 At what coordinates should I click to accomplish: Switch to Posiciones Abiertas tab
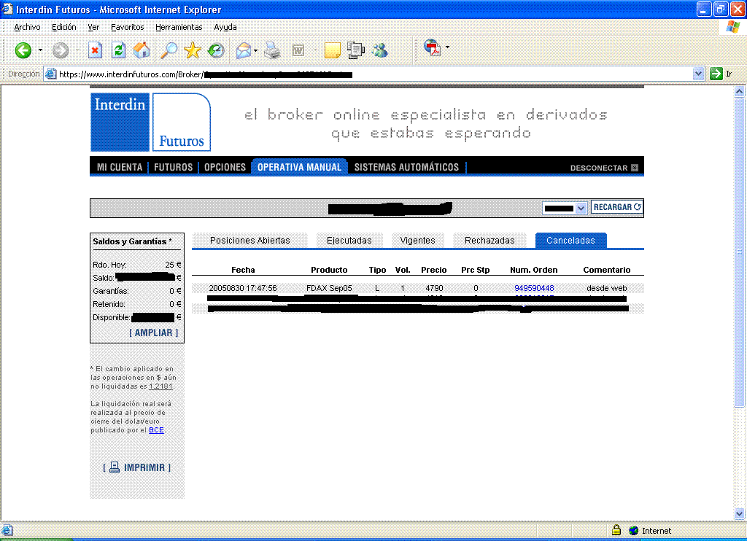click(249, 241)
